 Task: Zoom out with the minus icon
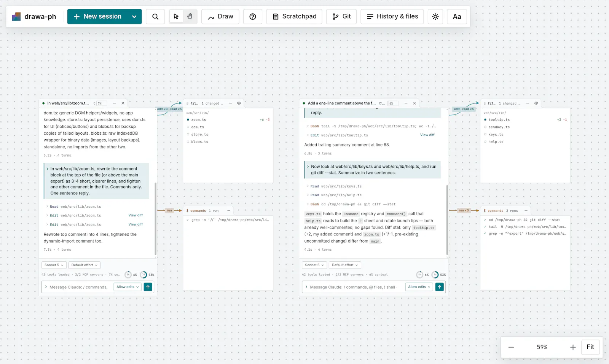(511, 347)
